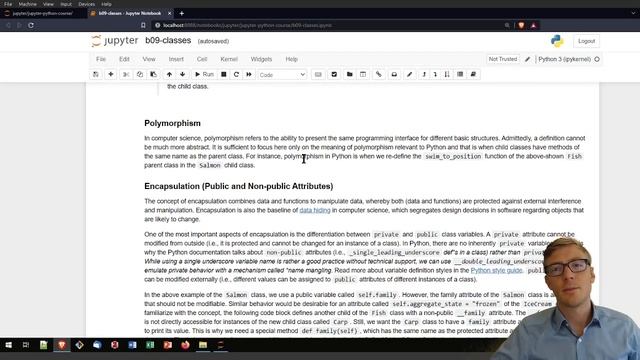Open the cell type Code dropdown
The width and height of the screenshot is (640, 360).
[x=282, y=75]
